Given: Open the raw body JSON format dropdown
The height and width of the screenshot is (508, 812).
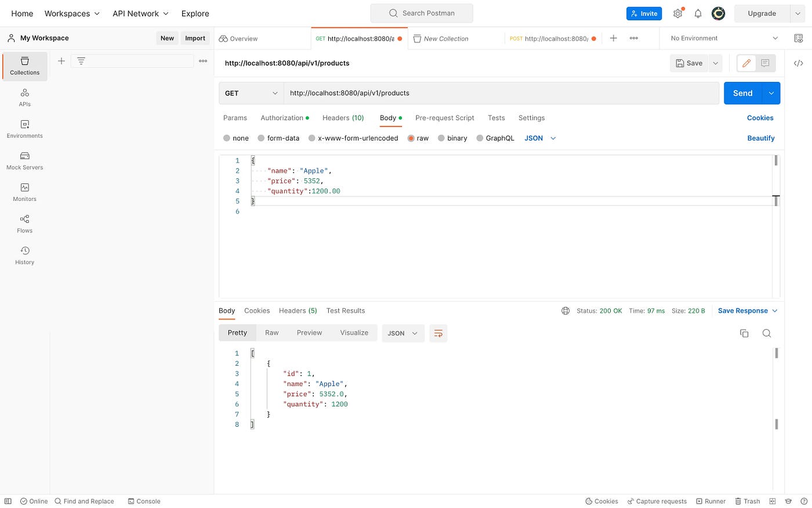Looking at the screenshot, I should pos(540,138).
